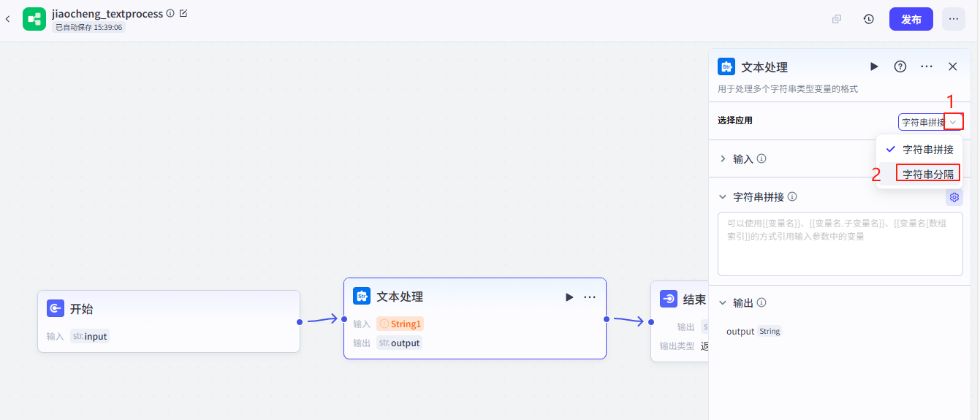Click the 文本处理 node input connector dot

(x=343, y=318)
